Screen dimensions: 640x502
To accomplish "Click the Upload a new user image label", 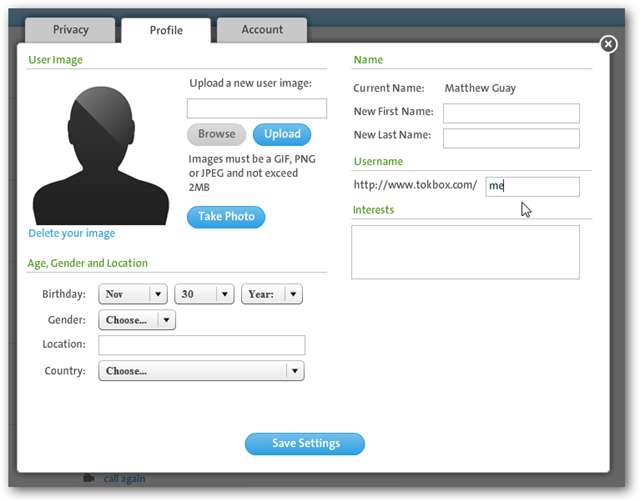I will [x=250, y=83].
